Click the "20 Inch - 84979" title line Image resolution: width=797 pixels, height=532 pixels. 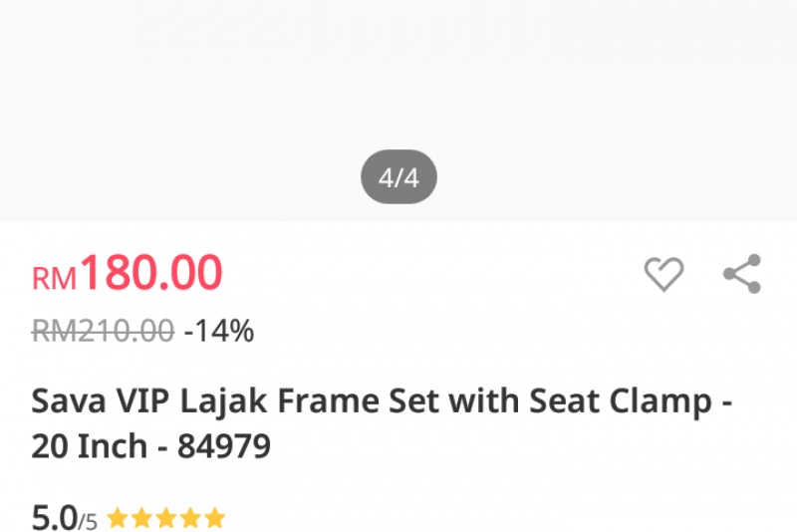point(150,446)
